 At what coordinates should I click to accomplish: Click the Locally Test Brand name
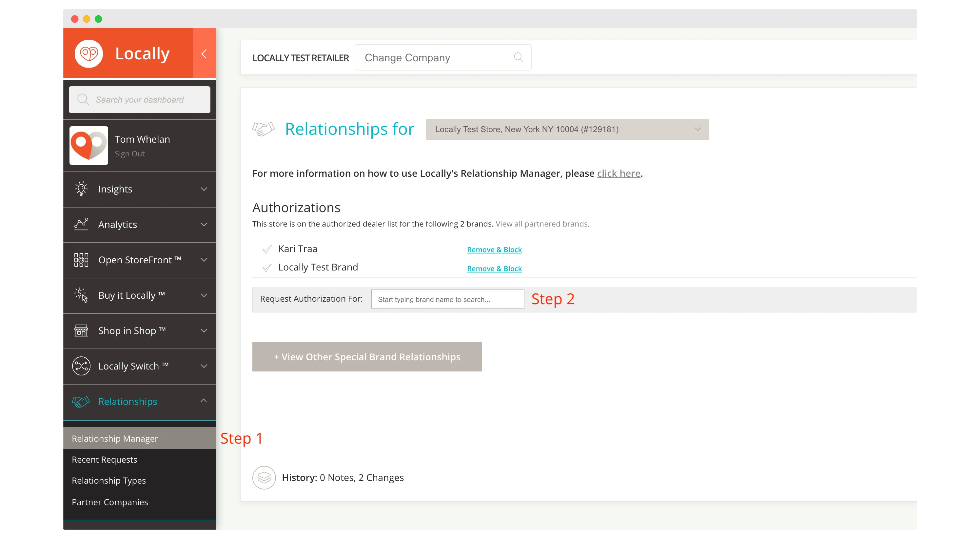point(318,267)
